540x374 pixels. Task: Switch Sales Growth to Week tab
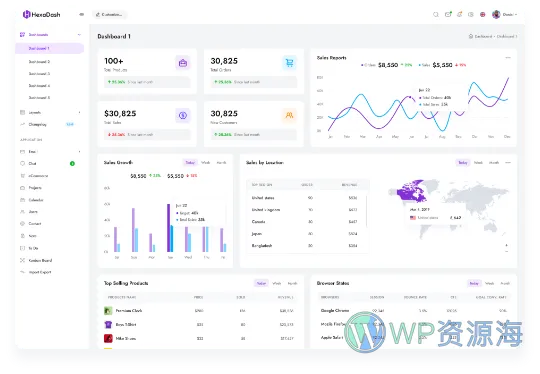point(206,163)
